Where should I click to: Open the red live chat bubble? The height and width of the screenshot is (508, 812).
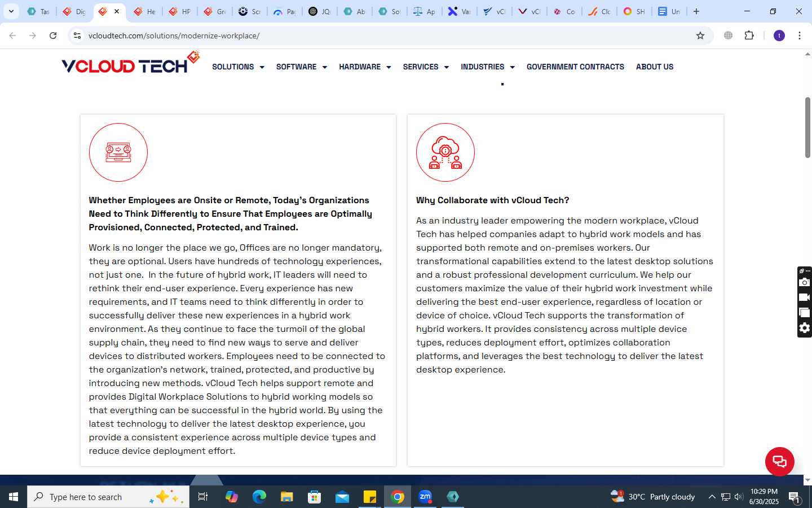[779, 462]
